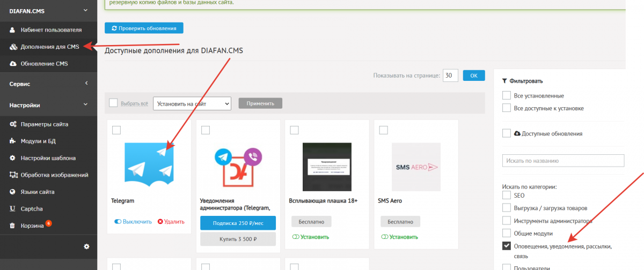This screenshot has height=270, width=644.
Task: Toggle Выключить on the Telegram addon
Action: (x=133, y=222)
